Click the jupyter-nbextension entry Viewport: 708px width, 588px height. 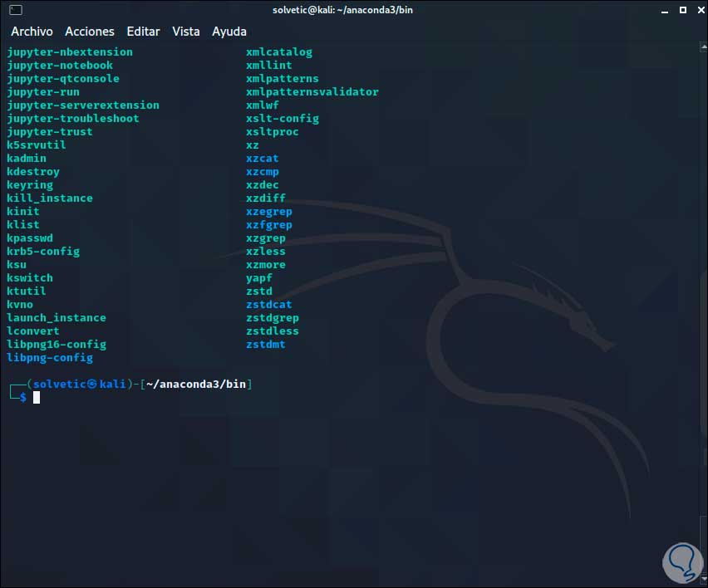(x=70, y=52)
